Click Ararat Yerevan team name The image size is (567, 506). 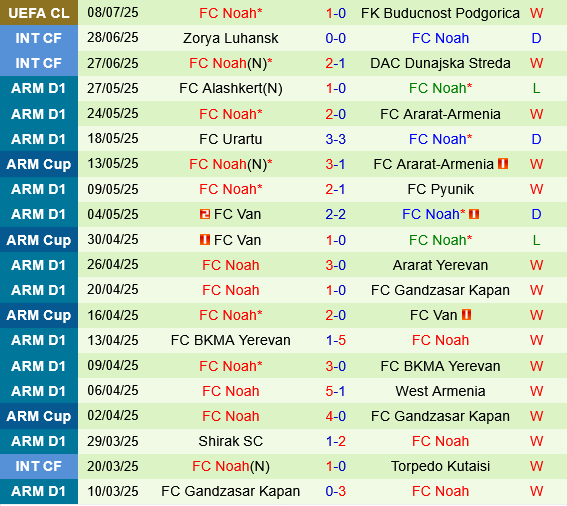pos(440,265)
